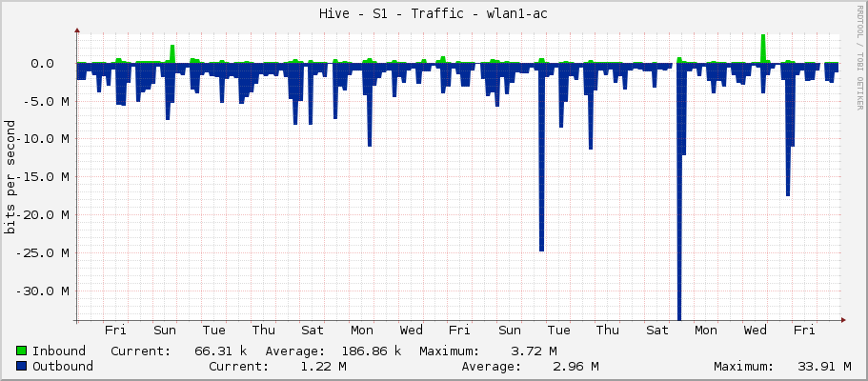Click the -25 M outbound spike before Tue
Screen dimensions: 868x381
[541, 157]
